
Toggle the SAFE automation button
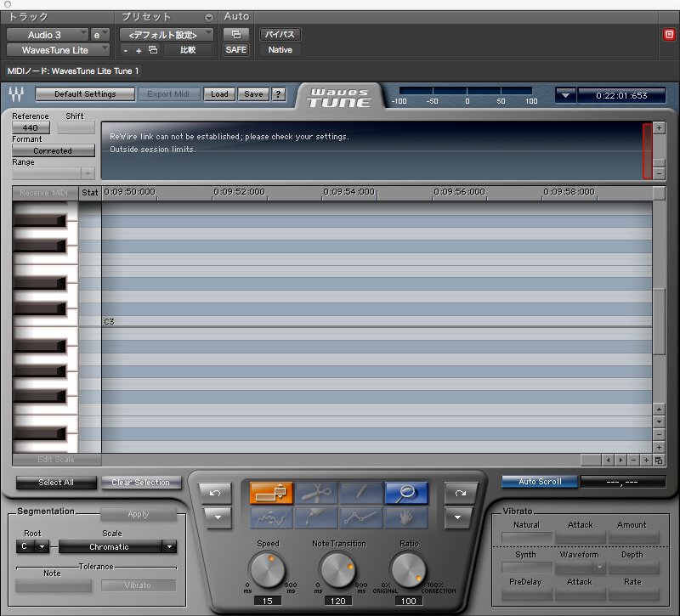pyautogui.click(x=236, y=50)
